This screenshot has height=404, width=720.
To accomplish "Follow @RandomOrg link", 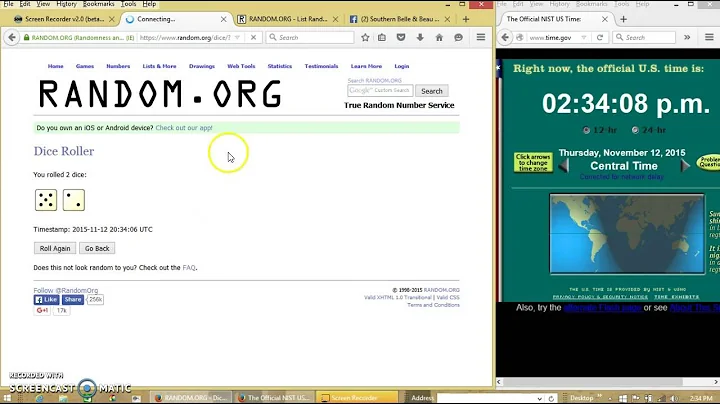I will click(66, 290).
